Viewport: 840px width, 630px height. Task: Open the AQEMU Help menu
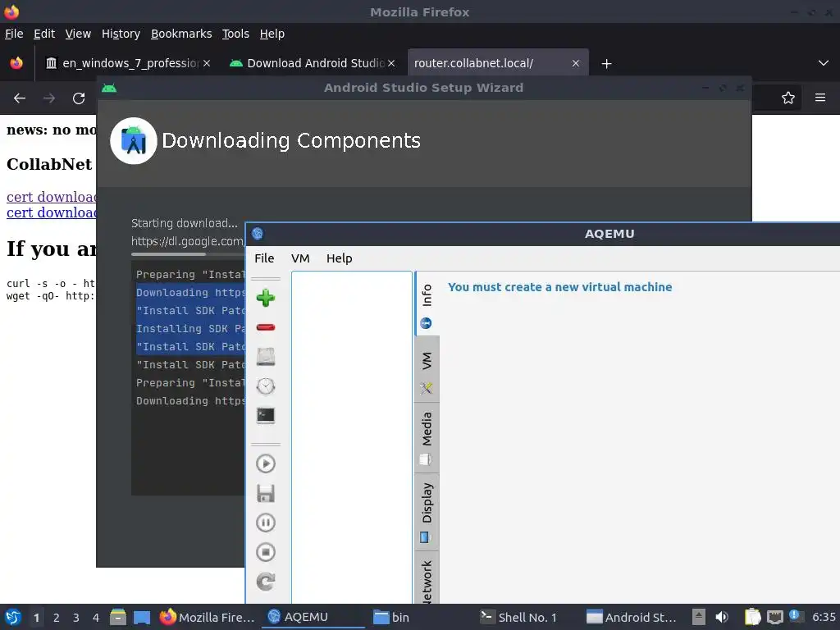coord(339,258)
